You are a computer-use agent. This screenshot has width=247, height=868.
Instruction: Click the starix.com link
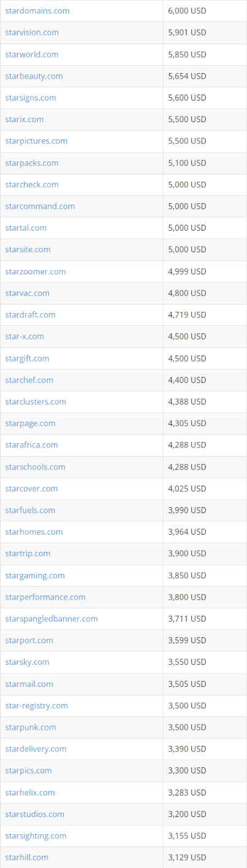coord(25,119)
